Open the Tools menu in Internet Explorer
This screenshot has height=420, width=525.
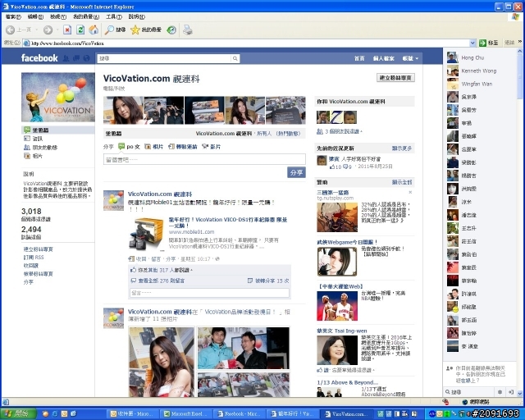click(x=114, y=16)
